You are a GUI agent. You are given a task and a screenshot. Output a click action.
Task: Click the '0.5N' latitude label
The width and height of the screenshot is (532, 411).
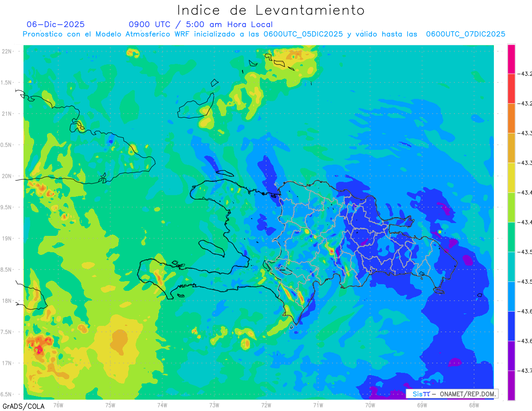[x=7, y=145]
